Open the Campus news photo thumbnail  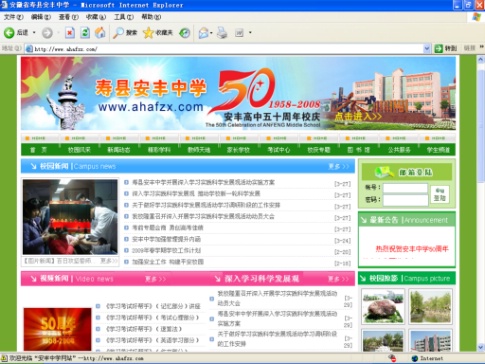pyautogui.click(x=70, y=217)
